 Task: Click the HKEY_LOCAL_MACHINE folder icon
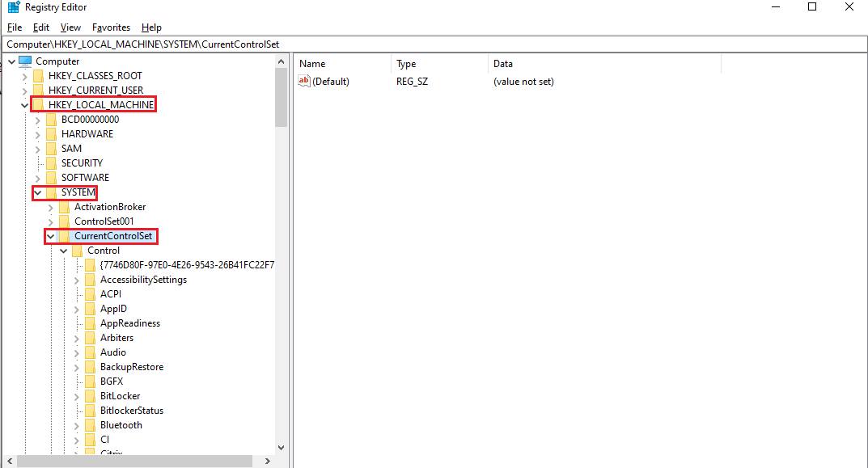[x=38, y=104]
